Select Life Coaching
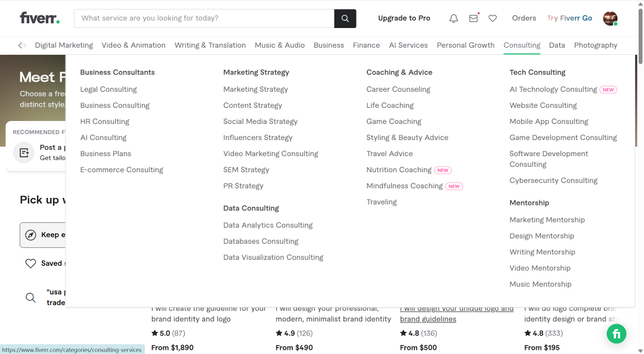644x354 pixels. (x=390, y=105)
